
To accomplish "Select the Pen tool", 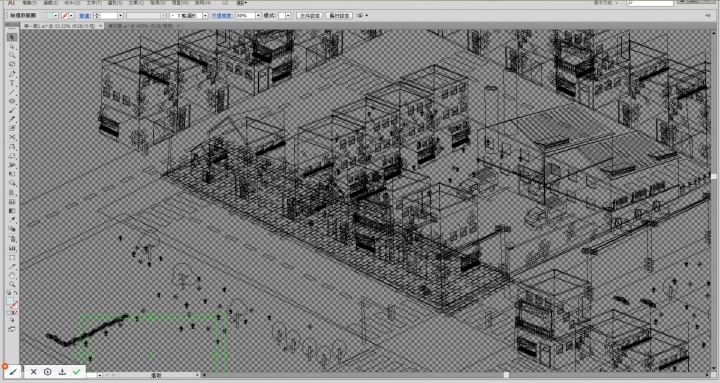I will (12, 73).
